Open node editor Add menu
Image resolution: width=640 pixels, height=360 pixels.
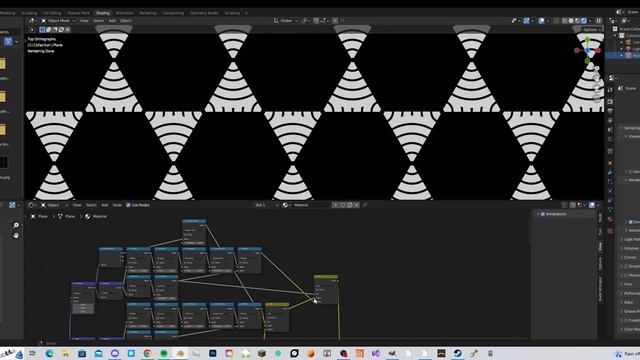tap(104, 205)
